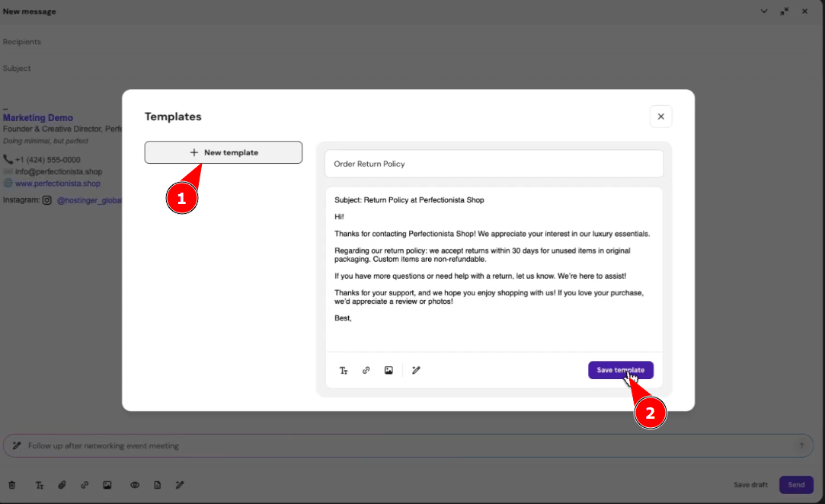Edit the template name Order Return Policy field
The width and height of the screenshot is (825, 504).
[x=494, y=164]
